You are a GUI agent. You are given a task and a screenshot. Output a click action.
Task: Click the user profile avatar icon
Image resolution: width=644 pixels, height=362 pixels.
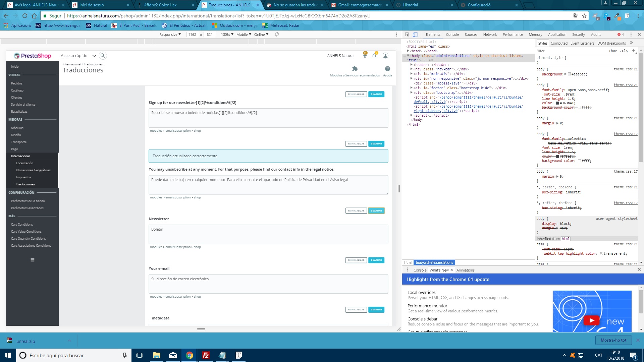tap(385, 56)
